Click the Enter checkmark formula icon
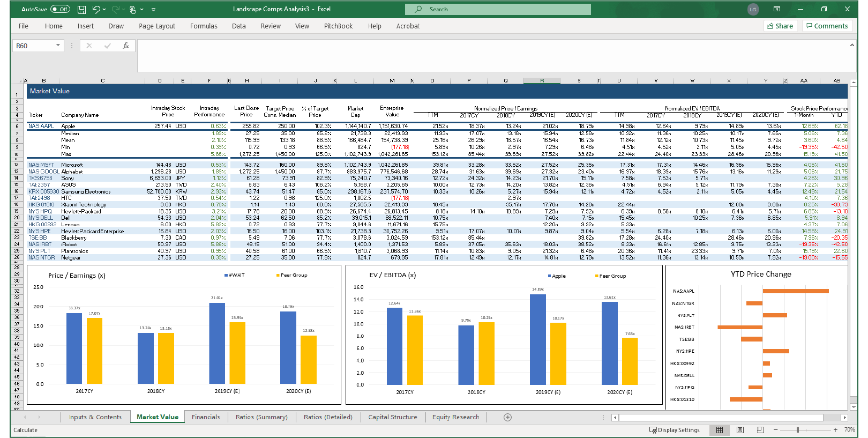The height and width of the screenshot is (438, 868). click(x=107, y=46)
